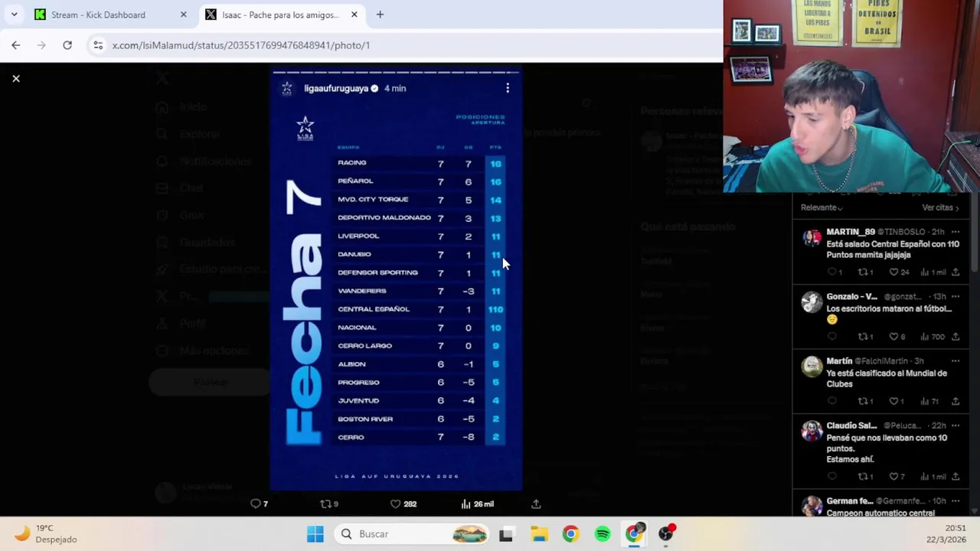Like MARTIN_89's reply with 24 likes
Viewport: 980px width, 551px height.
coord(899,272)
